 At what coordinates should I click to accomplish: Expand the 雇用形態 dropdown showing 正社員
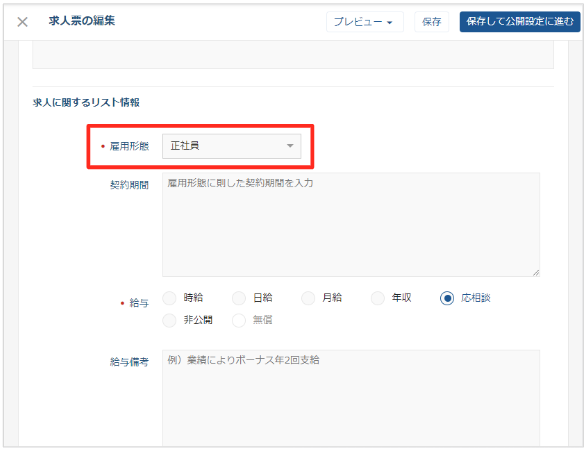click(x=231, y=146)
